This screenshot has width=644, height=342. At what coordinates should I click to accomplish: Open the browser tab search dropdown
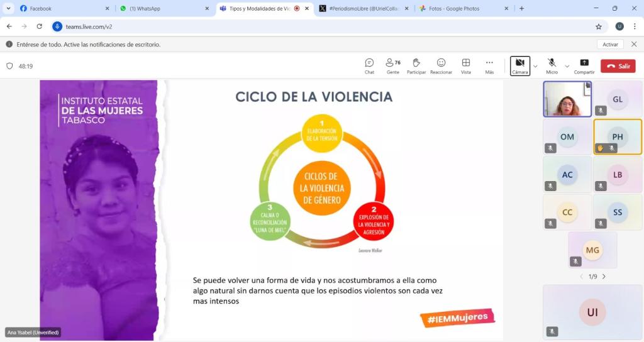(9, 9)
